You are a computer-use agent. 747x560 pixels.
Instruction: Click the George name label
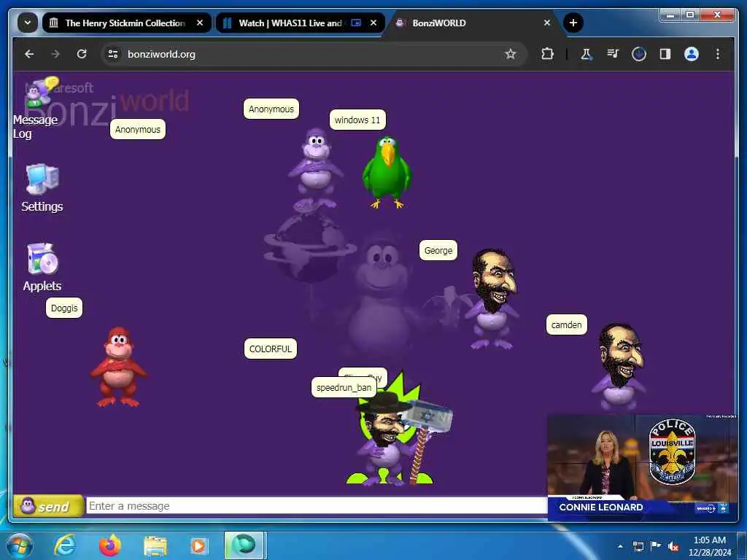tap(438, 250)
